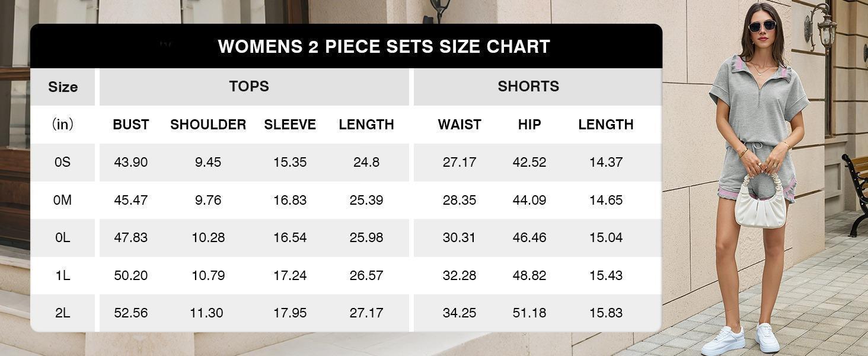The width and height of the screenshot is (868, 356).
Task: Select the 1L size row label
Action: click(x=63, y=275)
